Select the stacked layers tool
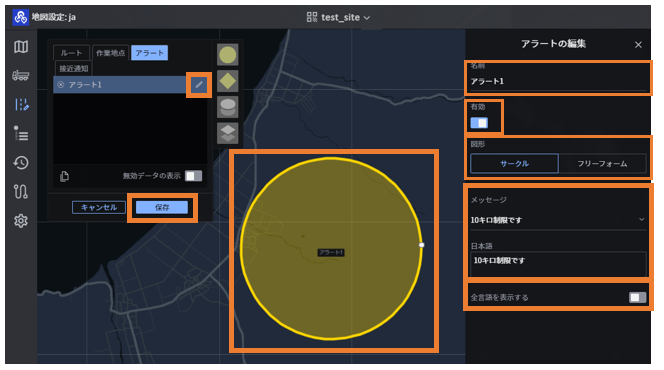Screen dimensions: 664x370 coord(227,133)
